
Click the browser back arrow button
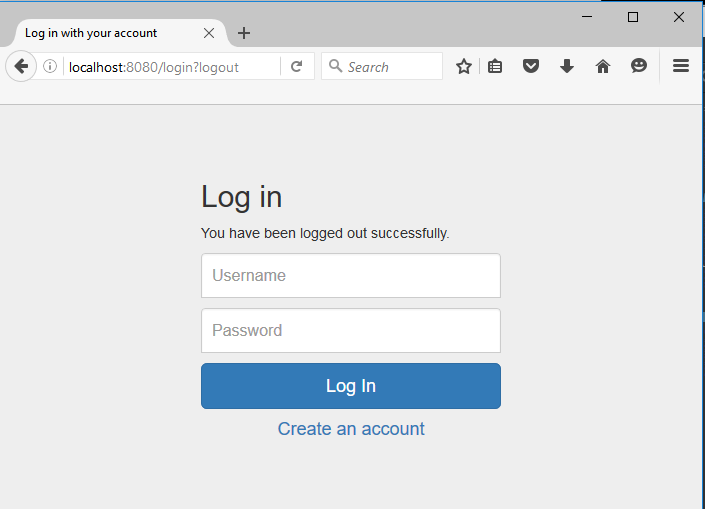(21, 67)
